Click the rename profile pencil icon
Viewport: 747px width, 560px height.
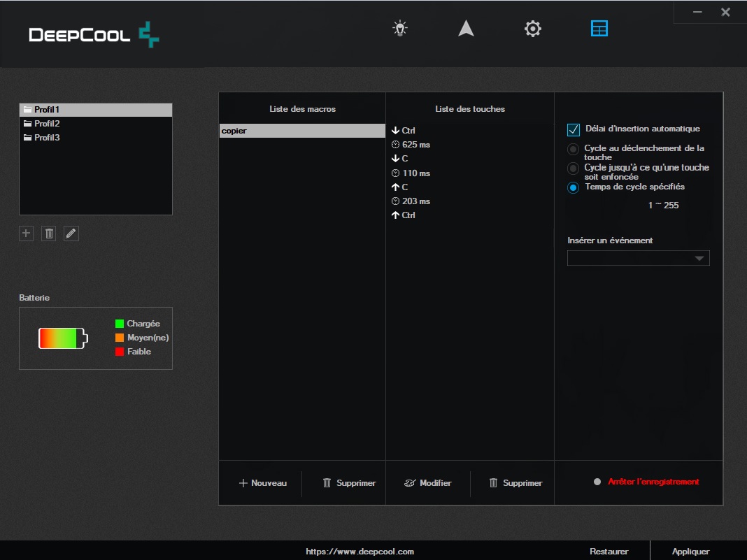71,234
